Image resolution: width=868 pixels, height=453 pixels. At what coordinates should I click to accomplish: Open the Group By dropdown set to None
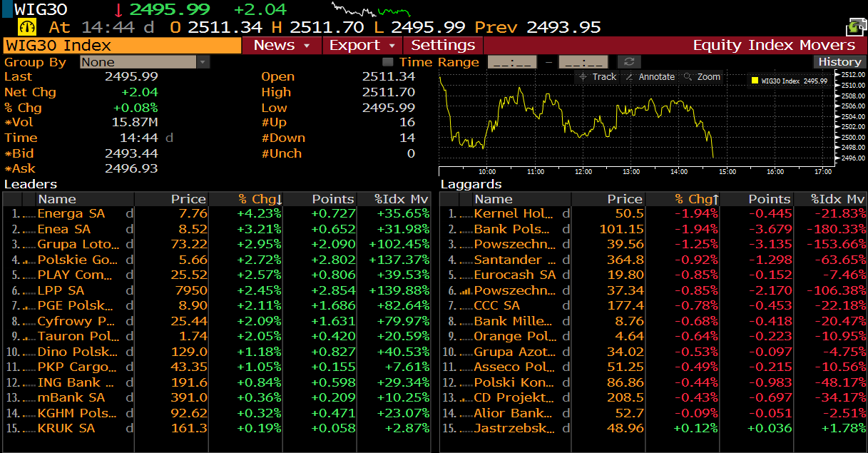(x=144, y=62)
